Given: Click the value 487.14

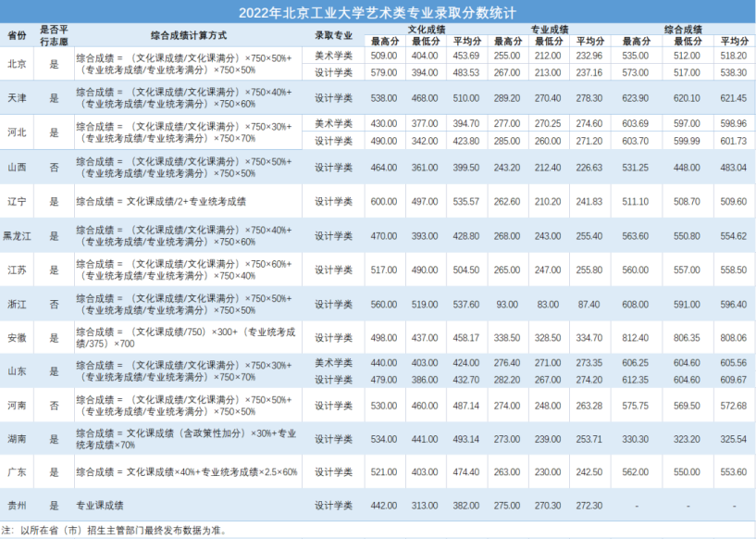Looking at the screenshot, I should pos(466,406).
